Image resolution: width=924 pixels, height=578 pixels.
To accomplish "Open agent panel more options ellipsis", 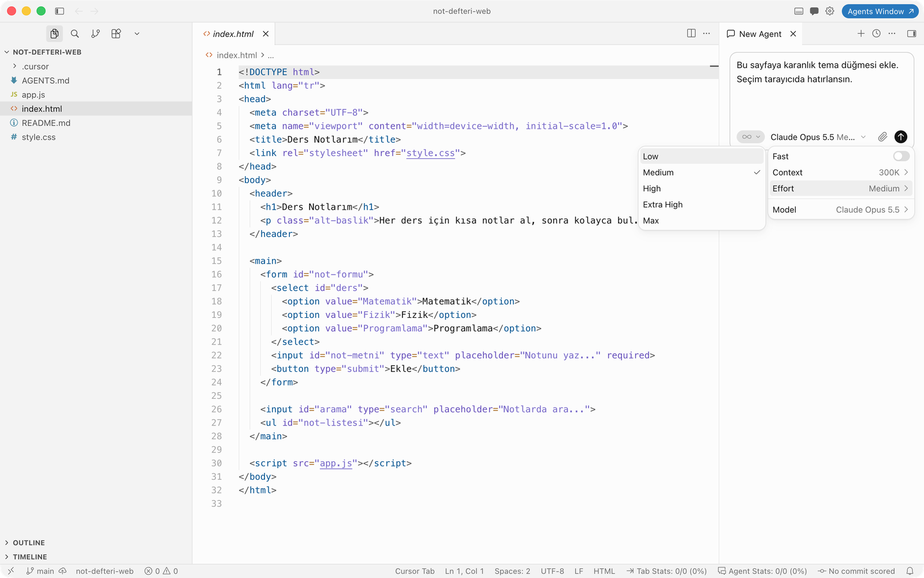I will click(x=892, y=34).
